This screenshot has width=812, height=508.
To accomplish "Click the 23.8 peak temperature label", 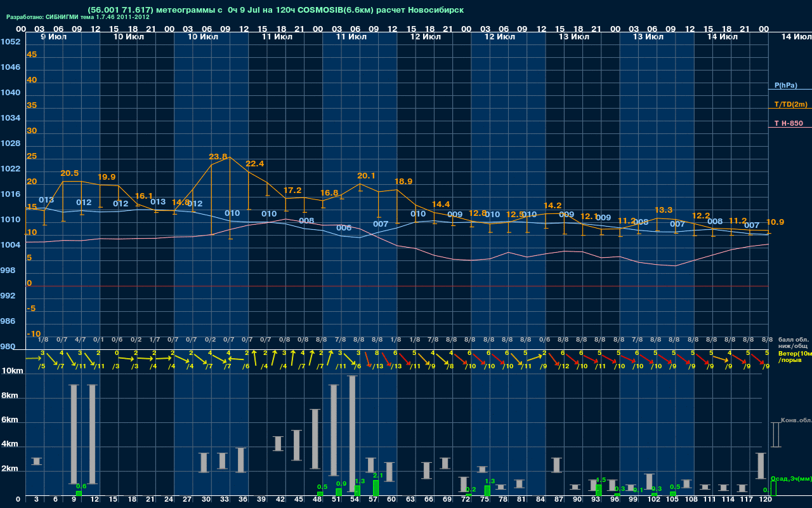I will 218,156.
